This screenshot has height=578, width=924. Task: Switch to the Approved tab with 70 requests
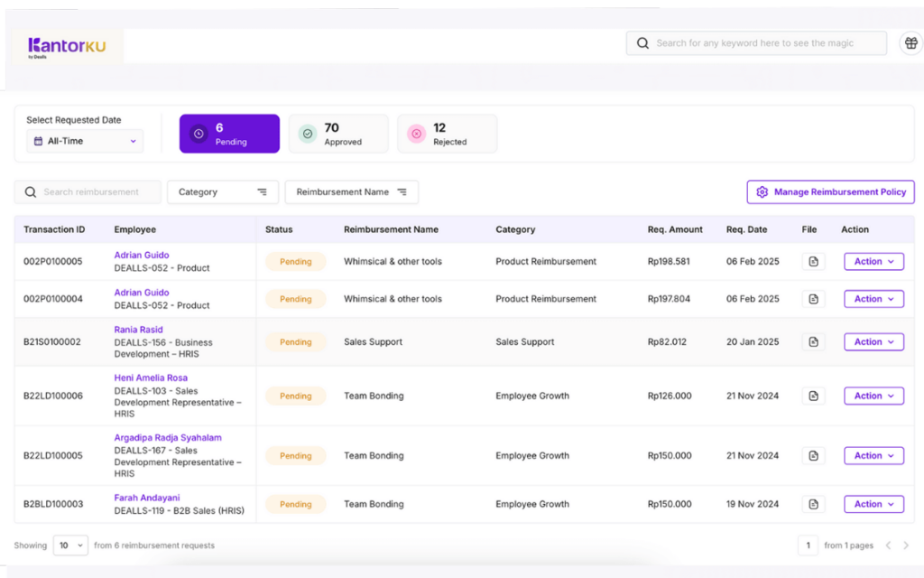coord(338,134)
